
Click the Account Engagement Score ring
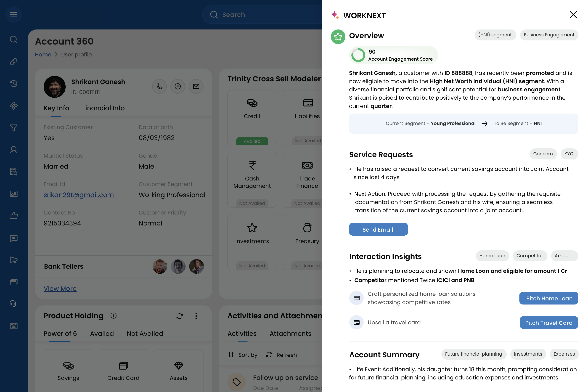[x=358, y=55]
